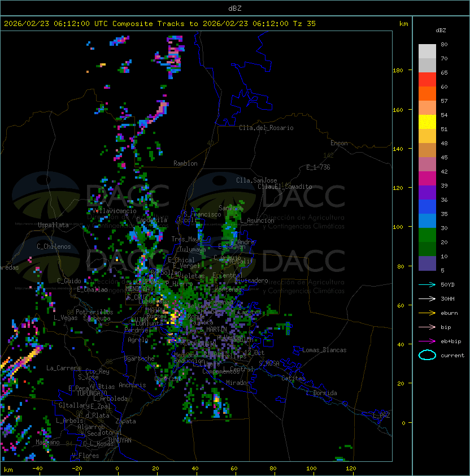Select the 'Clla.El_Cavadito' label
470x476 pixels.
[x=285, y=187]
